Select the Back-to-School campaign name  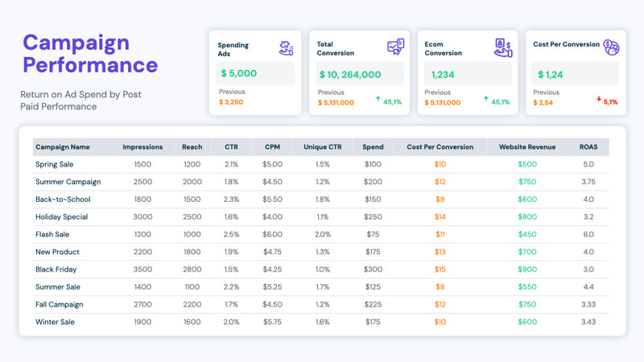coord(63,200)
